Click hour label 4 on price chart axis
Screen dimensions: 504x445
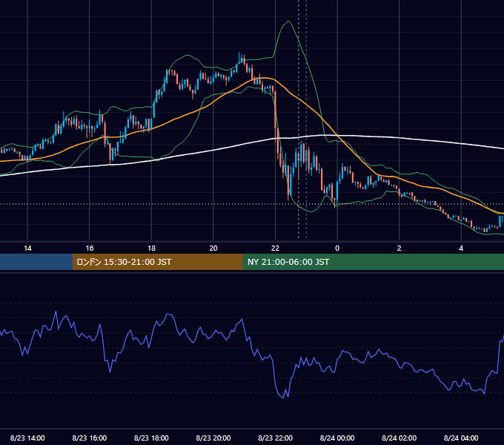click(461, 248)
